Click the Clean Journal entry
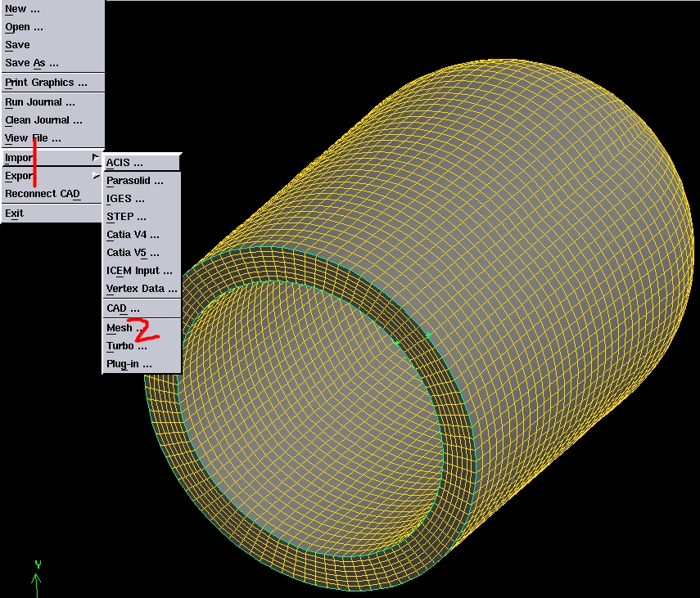The height and width of the screenshot is (598, 700). pyautogui.click(x=43, y=120)
